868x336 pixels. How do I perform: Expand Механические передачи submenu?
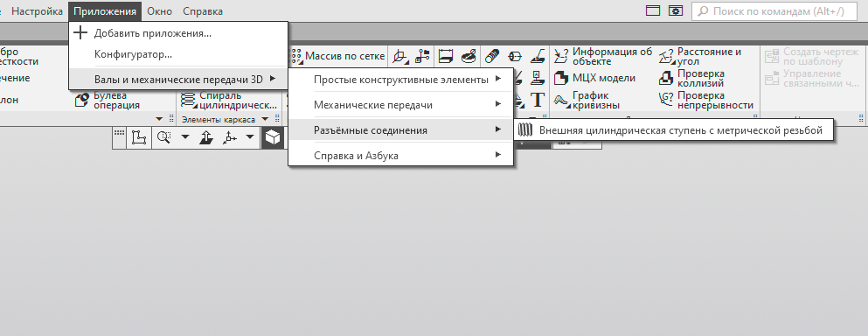click(401, 105)
